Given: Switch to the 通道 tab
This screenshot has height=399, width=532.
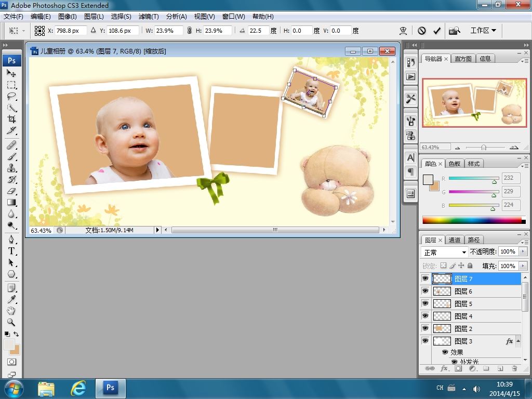Looking at the screenshot, I should tap(455, 240).
